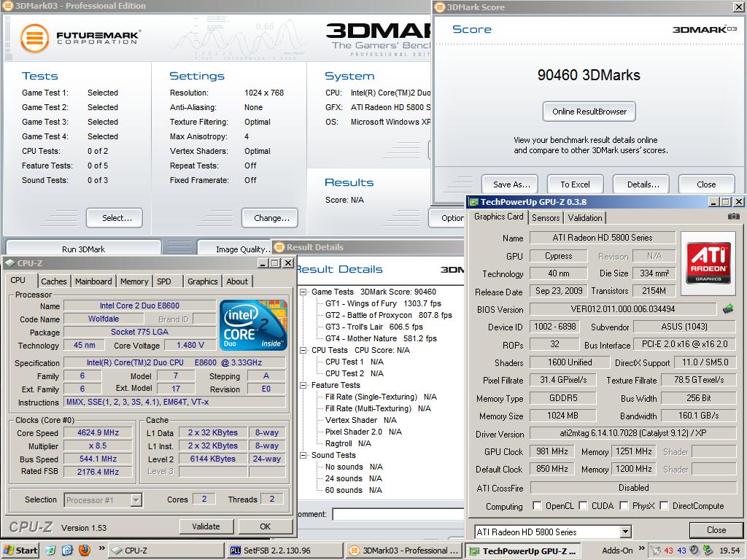Open the GPU-Z title bar system icon

pyautogui.click(x=473, y=202)
